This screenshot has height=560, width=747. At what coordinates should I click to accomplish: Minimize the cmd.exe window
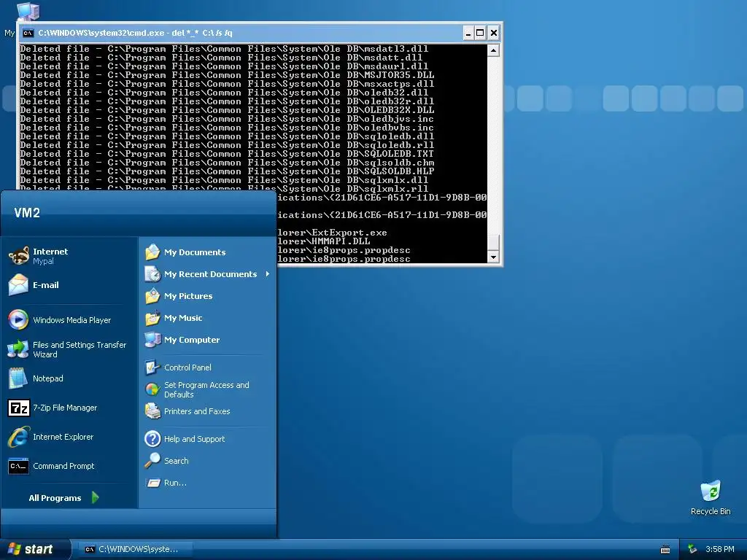point(468,33)
